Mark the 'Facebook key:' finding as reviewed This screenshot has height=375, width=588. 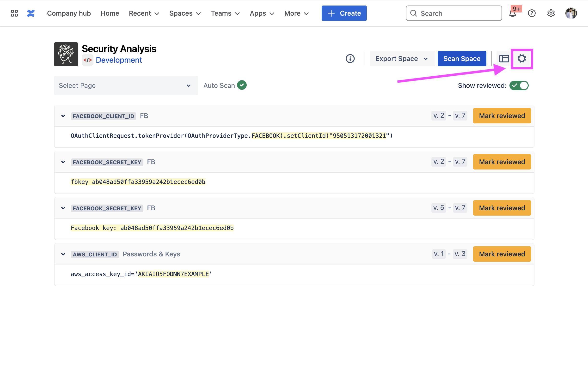tap(502, 208)
